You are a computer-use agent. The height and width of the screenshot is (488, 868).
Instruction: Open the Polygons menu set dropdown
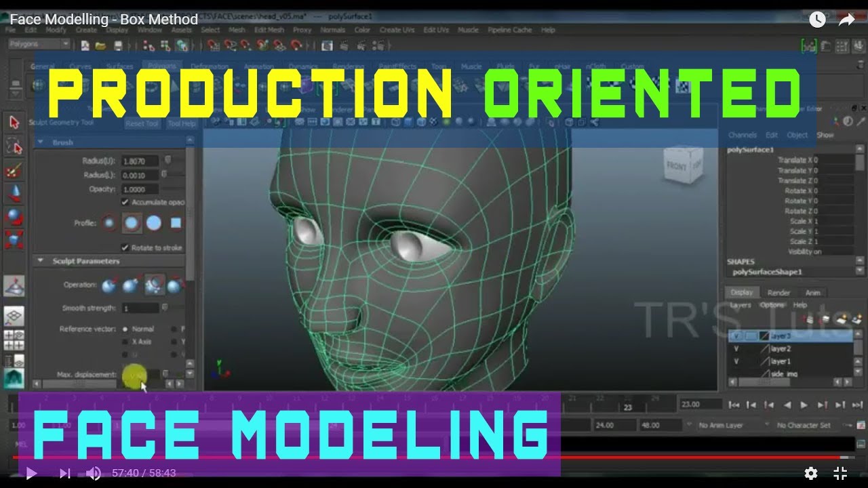point(38,44)
